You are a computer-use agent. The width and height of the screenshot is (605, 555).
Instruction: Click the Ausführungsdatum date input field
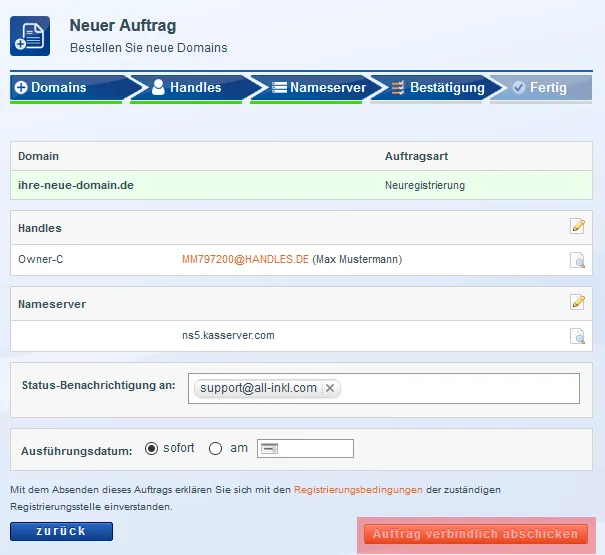pos(305,448)
